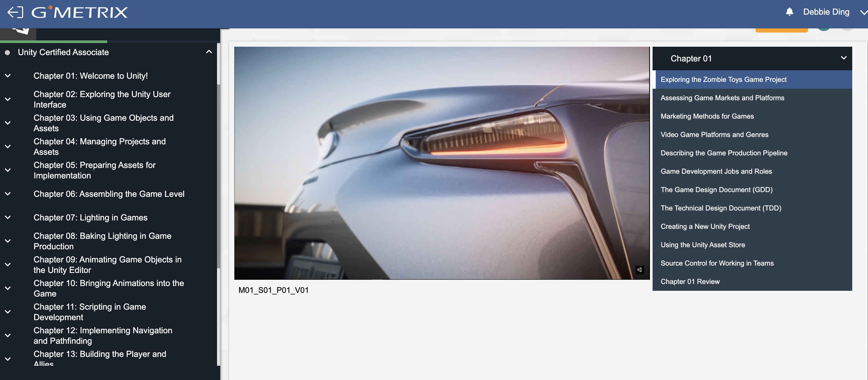The width and height of the screenshot is (868, 380).
Task: Select Exploring the Zombie Toys Game Project lesson
Action: (724, 80)
